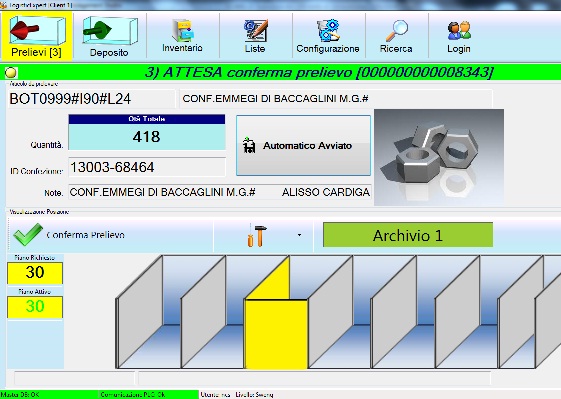Click the Note text field
Viewport: 561px width, 399px height.
point(220,192)
